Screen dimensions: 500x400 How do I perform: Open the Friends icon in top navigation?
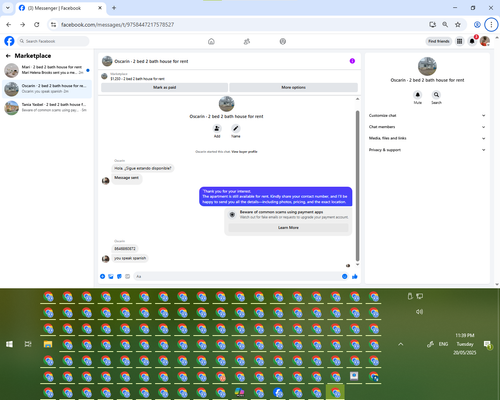click(x=247, y=41)
